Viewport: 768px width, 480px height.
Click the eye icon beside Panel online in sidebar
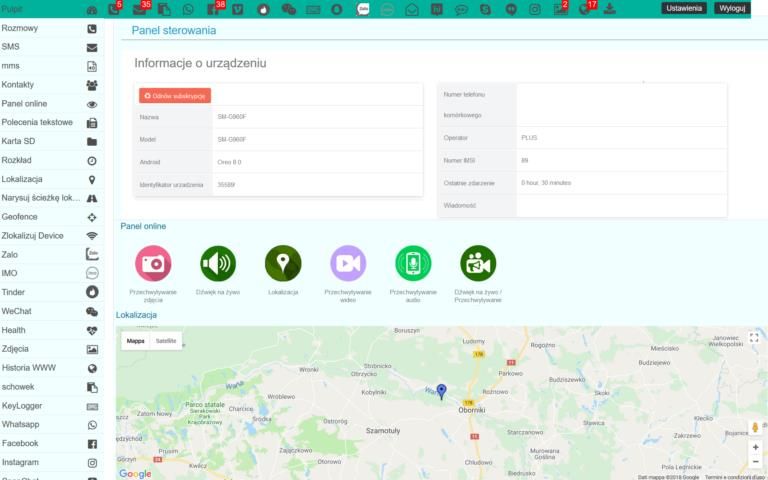tap(92, 104)
